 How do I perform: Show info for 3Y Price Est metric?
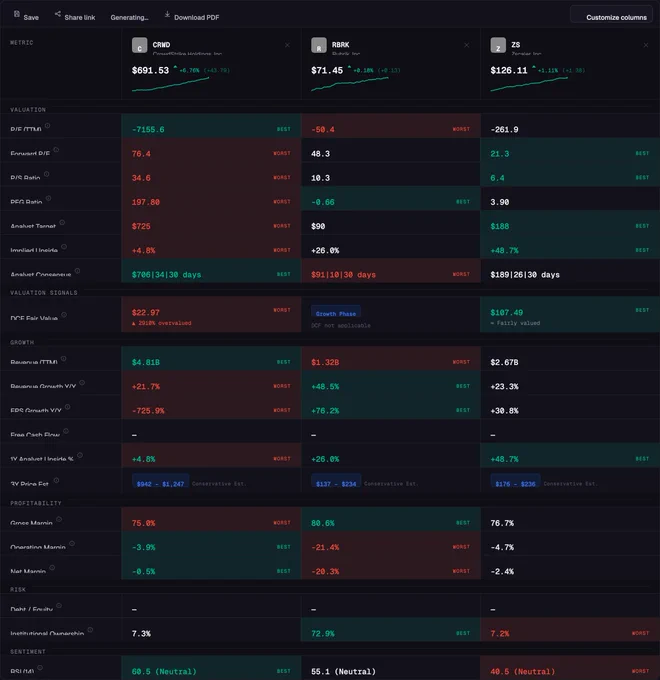point(56,480)
